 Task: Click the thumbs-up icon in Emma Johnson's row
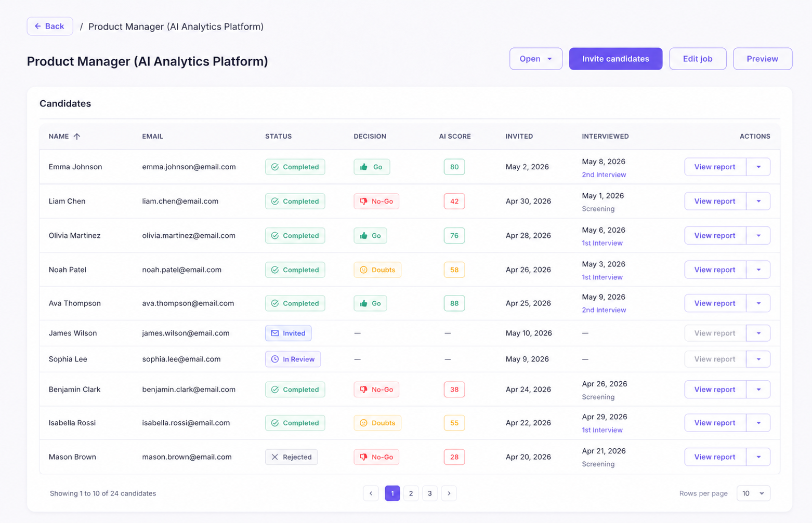364,167
